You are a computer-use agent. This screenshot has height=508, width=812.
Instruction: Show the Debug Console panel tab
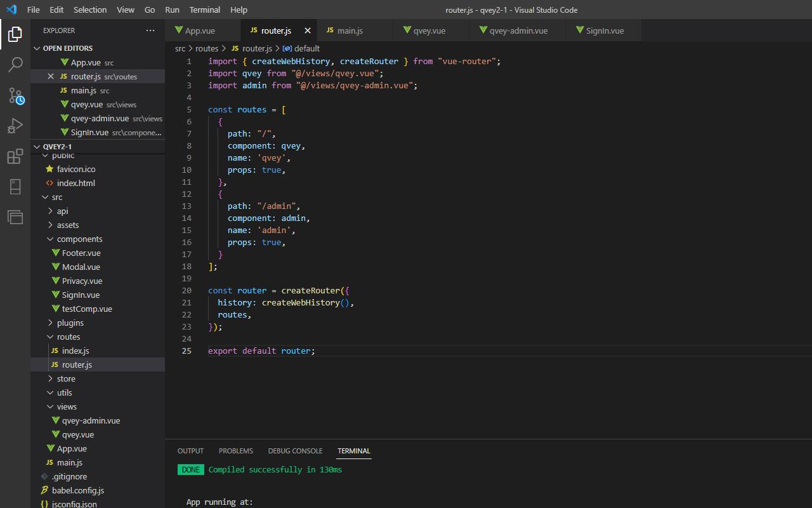point(295,451)
